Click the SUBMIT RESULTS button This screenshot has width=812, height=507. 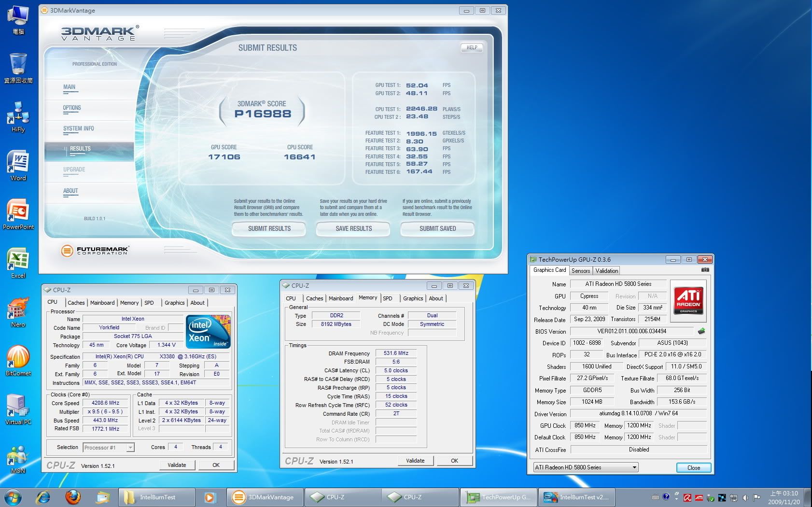269,229
